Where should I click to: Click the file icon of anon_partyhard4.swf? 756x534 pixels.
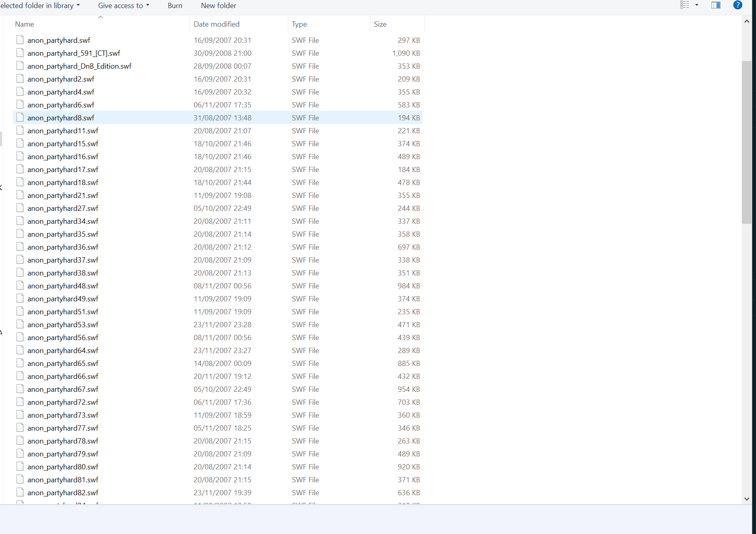20,91
